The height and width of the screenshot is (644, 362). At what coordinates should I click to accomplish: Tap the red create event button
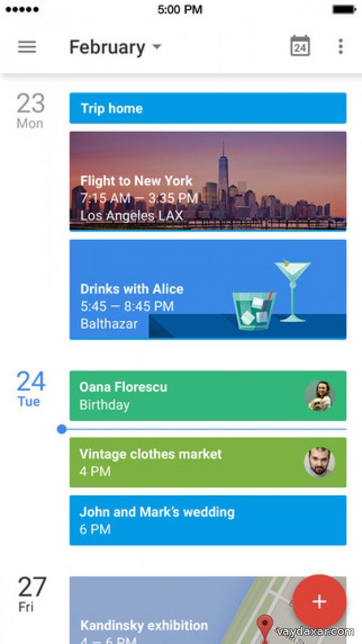[319, 601]
